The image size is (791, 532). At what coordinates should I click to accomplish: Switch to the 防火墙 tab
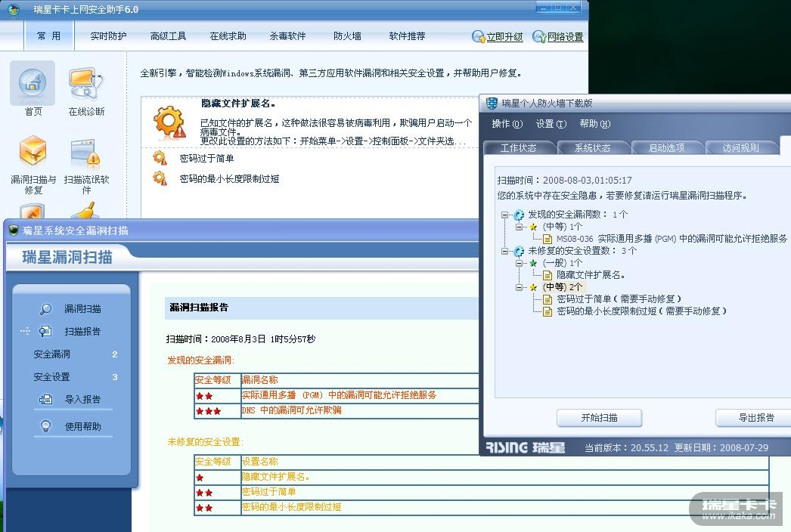coord(347,36)
